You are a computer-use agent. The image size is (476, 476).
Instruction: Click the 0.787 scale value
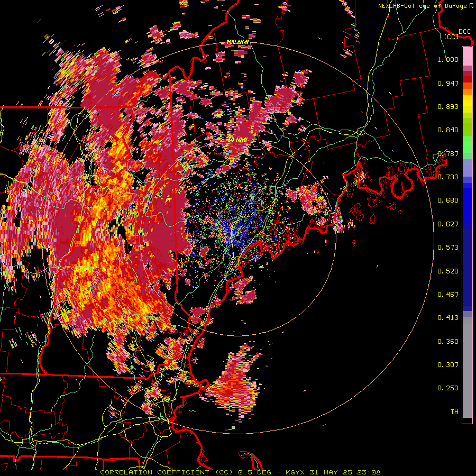tap(448, 153)
